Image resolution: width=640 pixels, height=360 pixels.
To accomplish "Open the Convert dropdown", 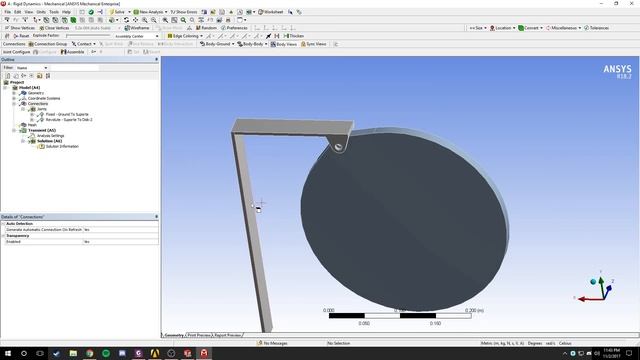I will pos(531,28).
